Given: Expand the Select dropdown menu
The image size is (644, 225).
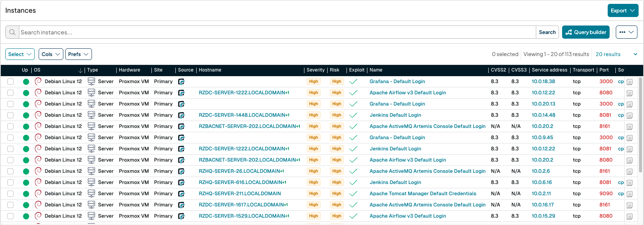Looking at the screenshot, I should click(x=20, y=55).
